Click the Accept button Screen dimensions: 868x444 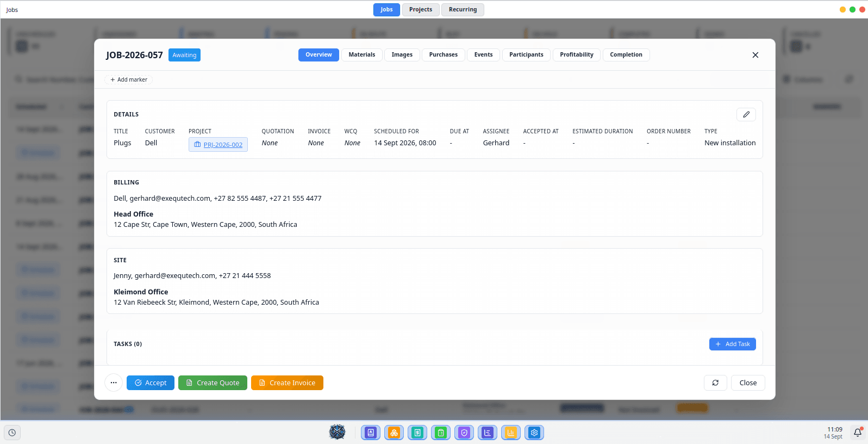pos(151,383)
